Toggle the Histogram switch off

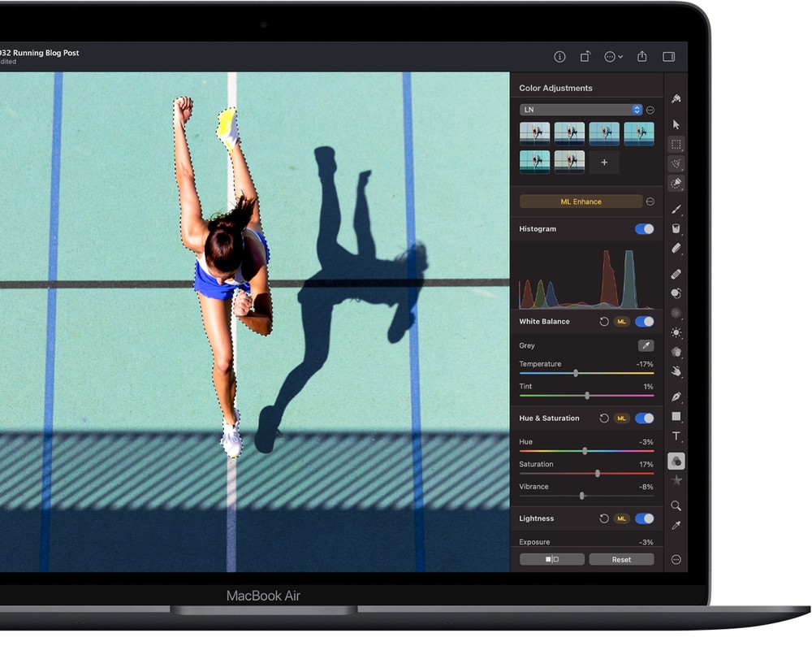(644, 229)
